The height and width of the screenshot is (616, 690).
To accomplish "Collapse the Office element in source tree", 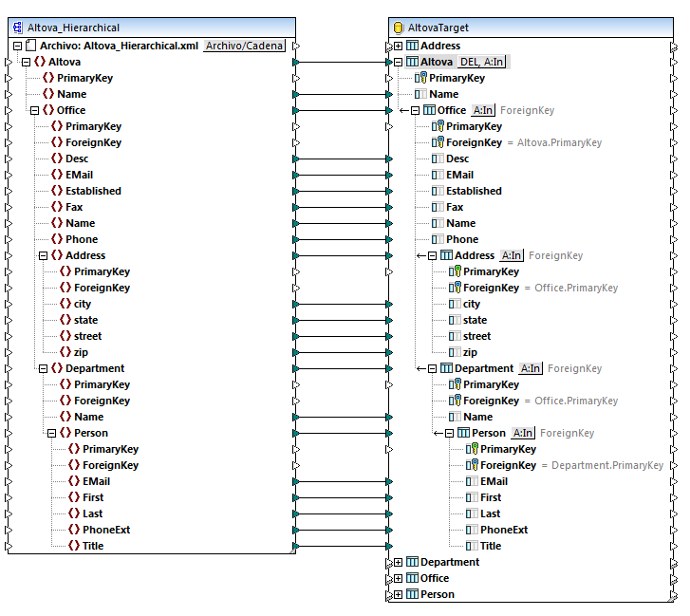I will point(35,110).
